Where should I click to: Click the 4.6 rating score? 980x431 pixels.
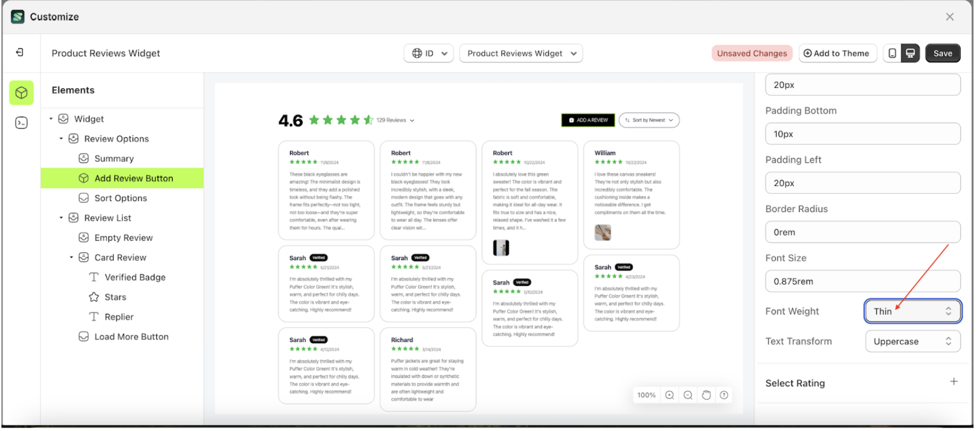click(291, 121)
